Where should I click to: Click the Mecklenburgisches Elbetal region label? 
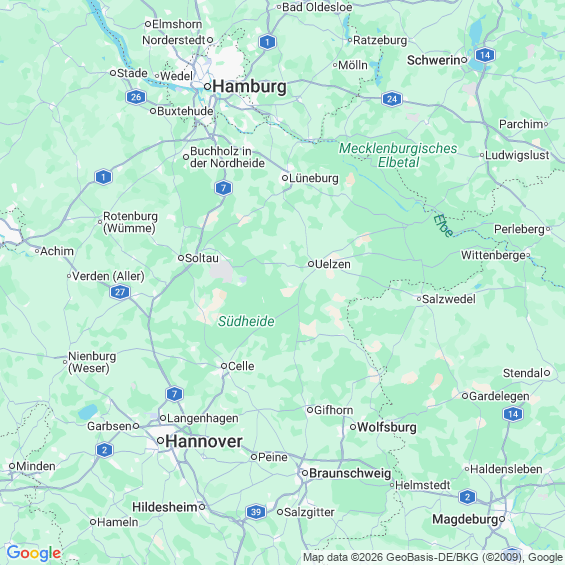coord(398,155)
